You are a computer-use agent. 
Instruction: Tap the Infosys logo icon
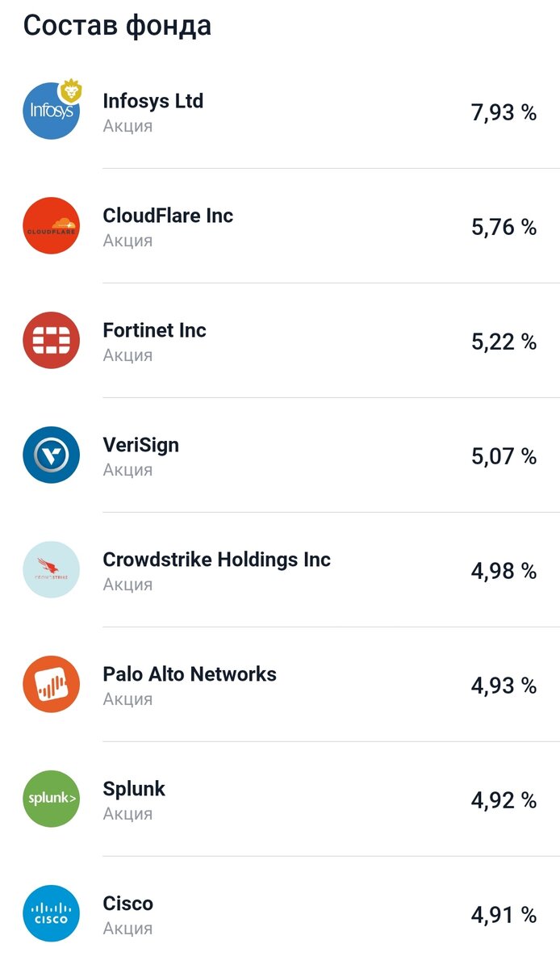pos(51,111)
